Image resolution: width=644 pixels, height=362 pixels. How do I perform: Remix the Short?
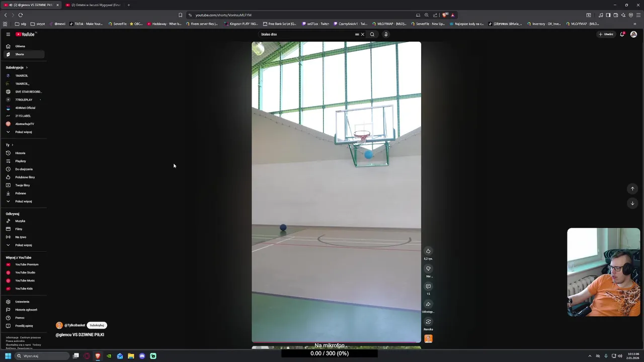(x=428, y=322)
